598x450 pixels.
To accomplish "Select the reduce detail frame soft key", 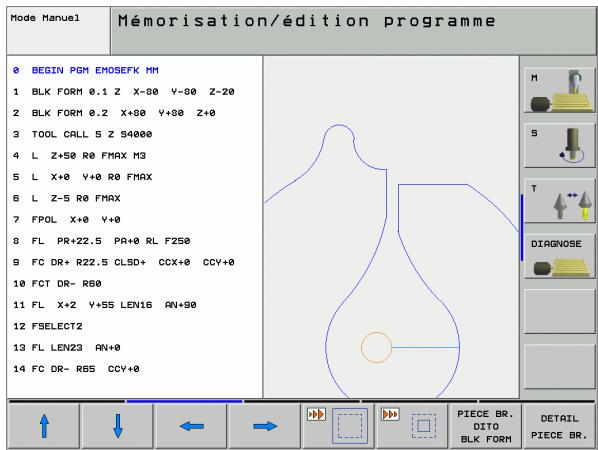I will click(412, 426).
